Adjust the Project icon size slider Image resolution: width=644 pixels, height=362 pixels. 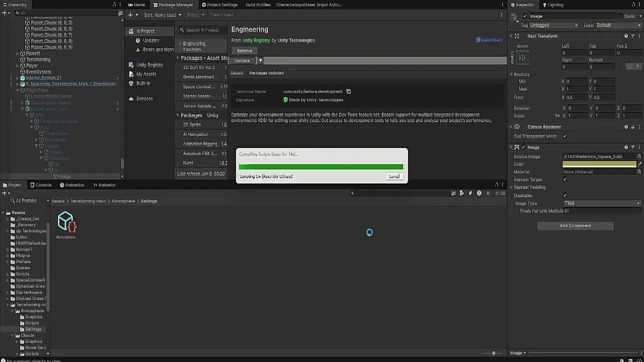coord(494,353)
